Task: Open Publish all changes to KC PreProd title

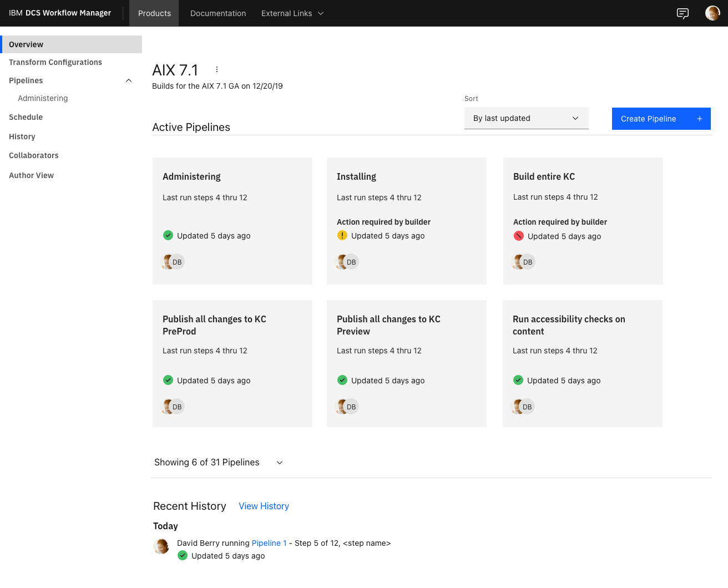Action: [214, 325]
